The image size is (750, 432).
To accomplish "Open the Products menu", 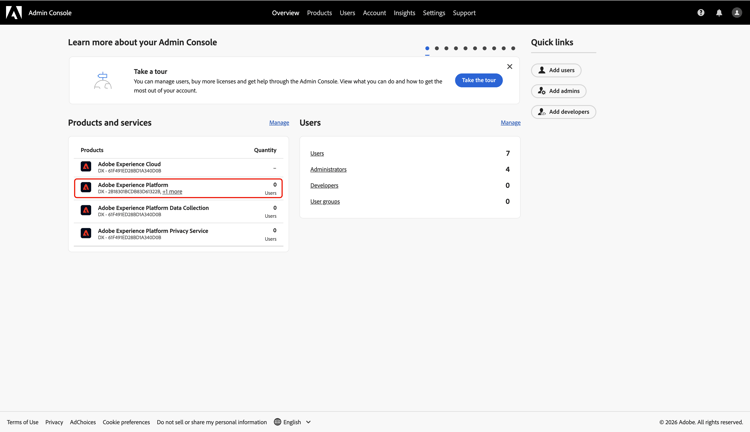I will point(319,13).
